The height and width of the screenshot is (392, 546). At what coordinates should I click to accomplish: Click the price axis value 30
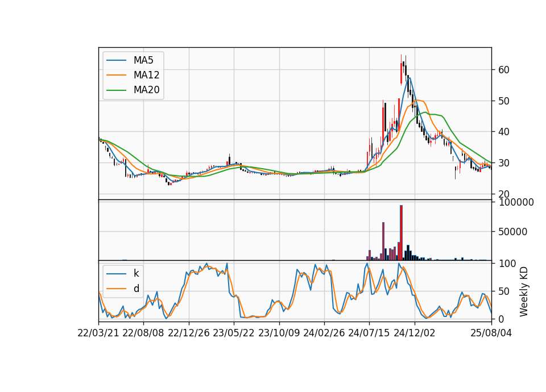click(503, 163)
